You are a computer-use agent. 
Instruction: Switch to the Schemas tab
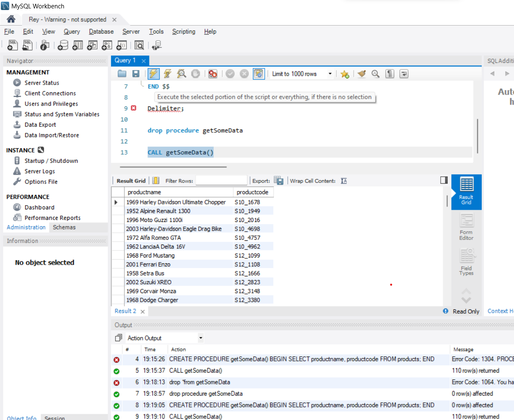[x=64, y=227]
